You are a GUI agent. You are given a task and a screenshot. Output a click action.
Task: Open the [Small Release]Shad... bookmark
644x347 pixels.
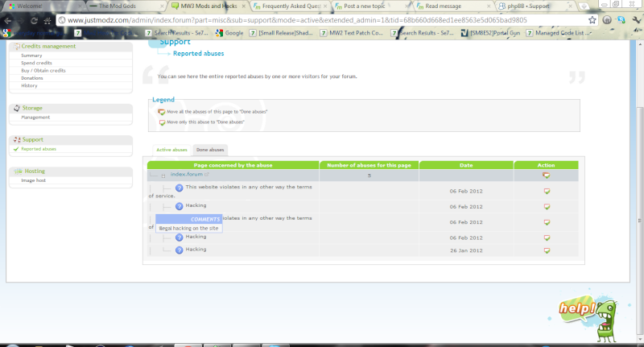tap(282, 33)
